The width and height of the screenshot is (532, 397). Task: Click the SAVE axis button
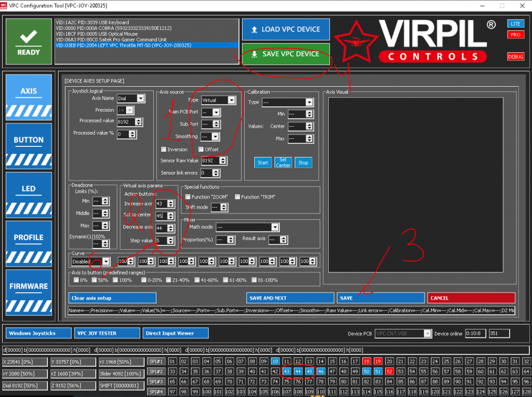tap(381, 298)
